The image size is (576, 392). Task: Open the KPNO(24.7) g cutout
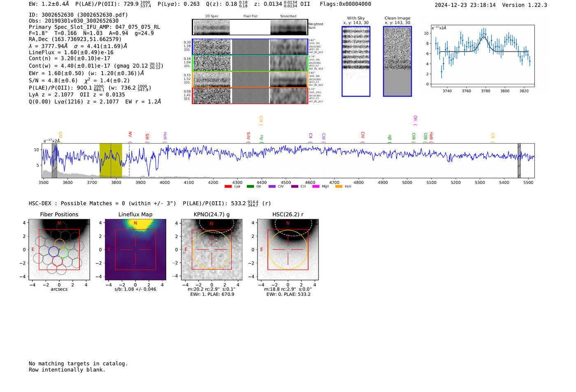pyautogui.click(x=212, y=250)
